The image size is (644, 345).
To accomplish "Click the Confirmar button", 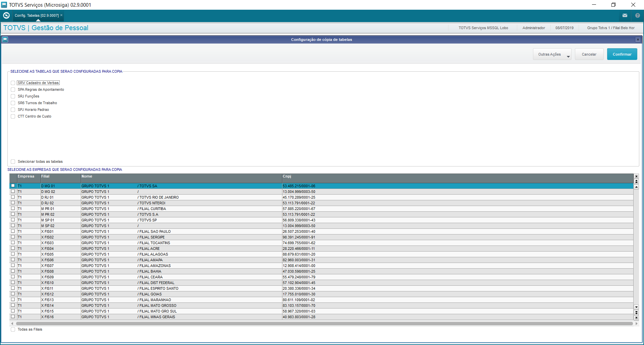I will (622, 54).
